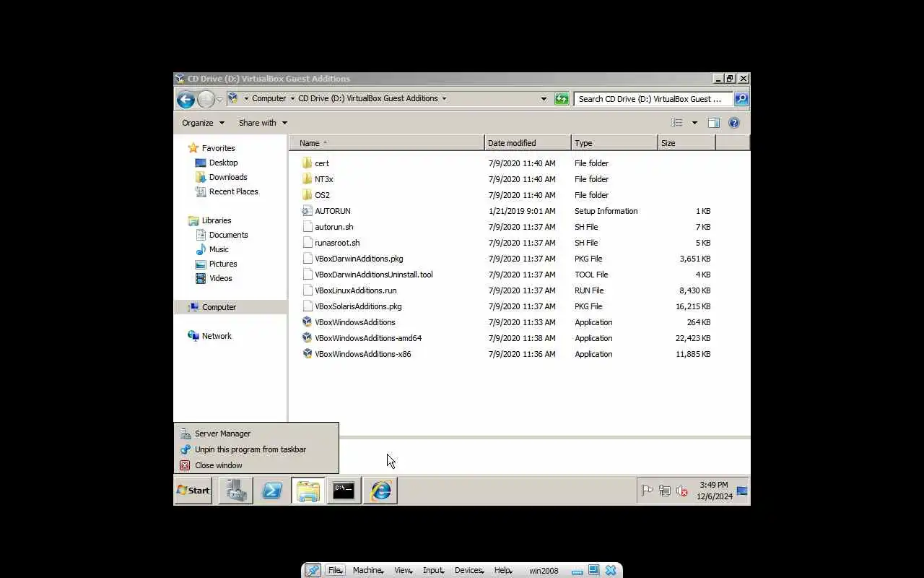The image size is (924, 578).
Task: Go back with the blue Back arrow
Action: (186, 99)
